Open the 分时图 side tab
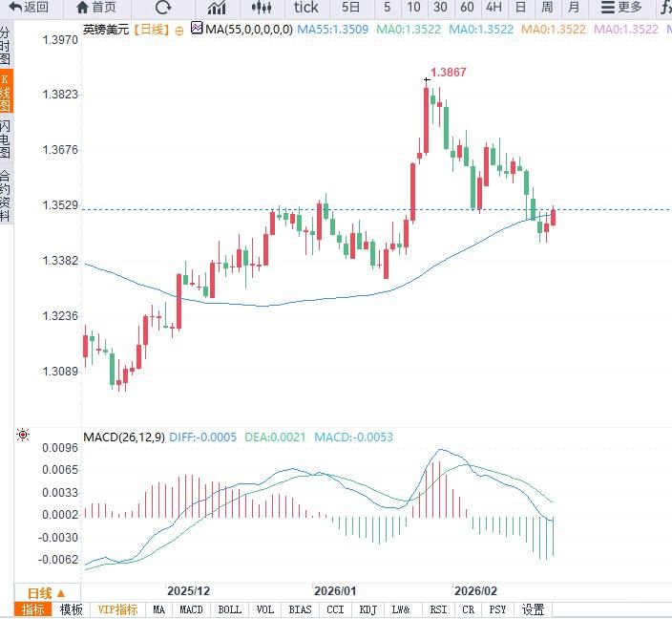The image size is (672, 619). pos(5,46)
